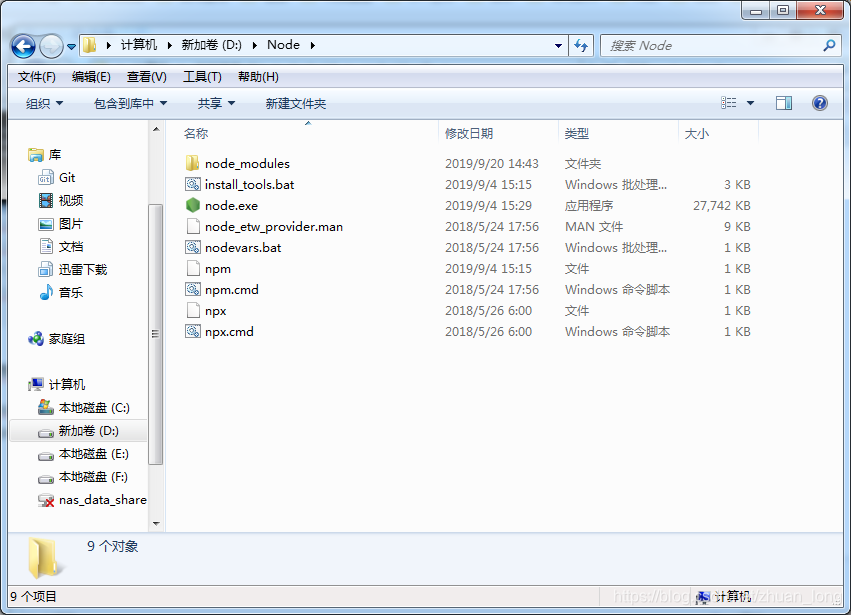
Task: Select the green node.exe icon
Action: [x=193, y=205]
